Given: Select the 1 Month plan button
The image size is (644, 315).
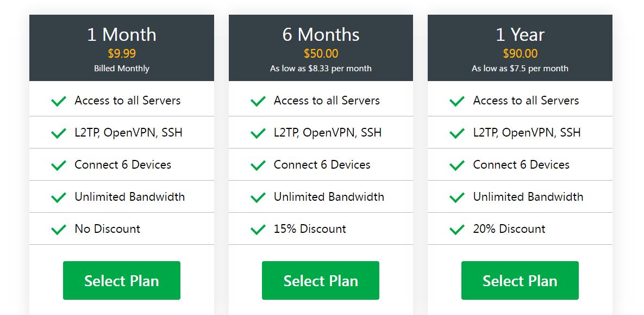Looking at the screenshot, I should click(x=122, y=281).
